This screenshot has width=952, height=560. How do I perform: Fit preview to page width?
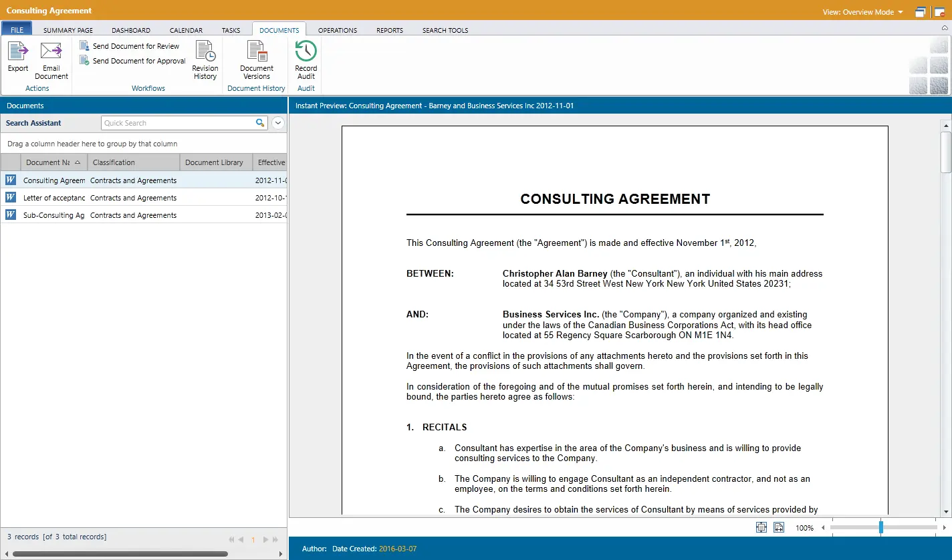tap(779, 527)
